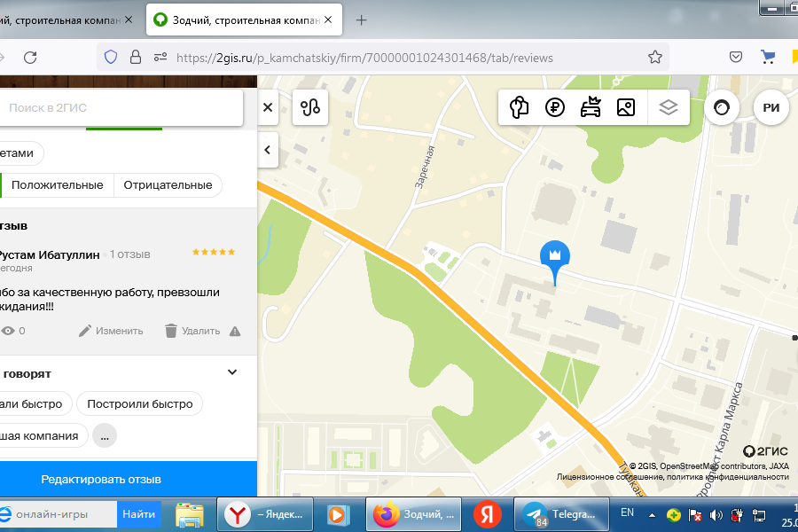Close the active Зодчий tab
The image size is (798, 532).
coord(328,20)
